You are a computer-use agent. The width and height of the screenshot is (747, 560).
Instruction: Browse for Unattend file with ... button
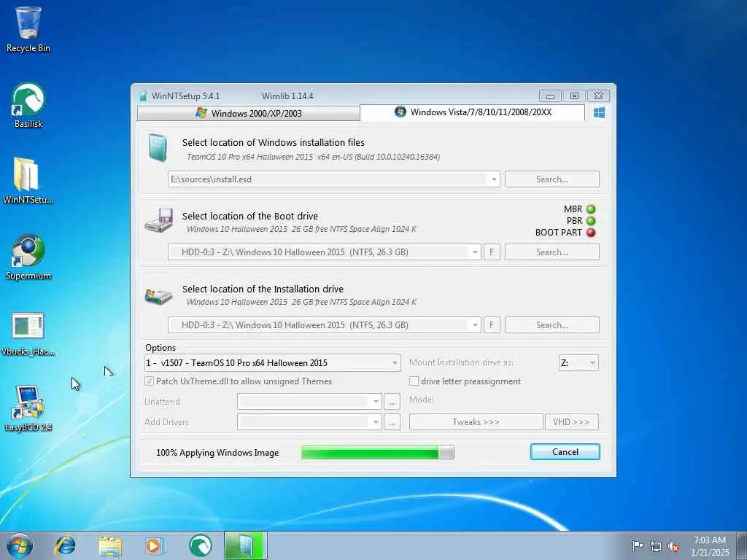coord(392,402)
